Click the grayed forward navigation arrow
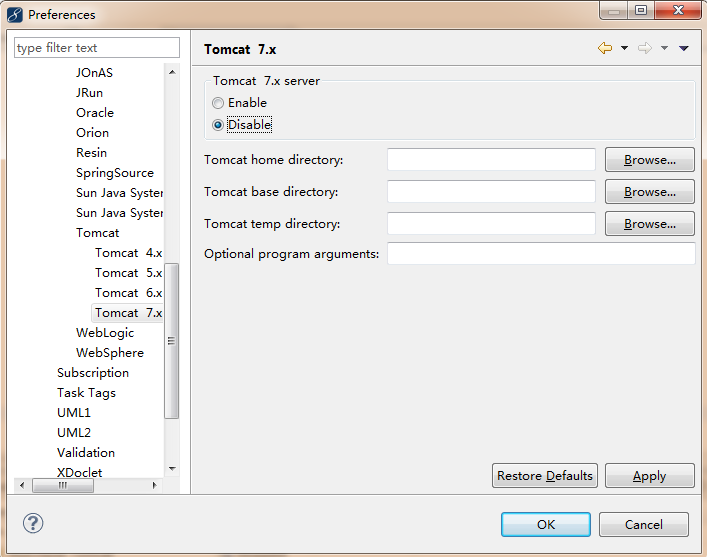Viewport: 707px width, 557px height. [x=644, y=48]
